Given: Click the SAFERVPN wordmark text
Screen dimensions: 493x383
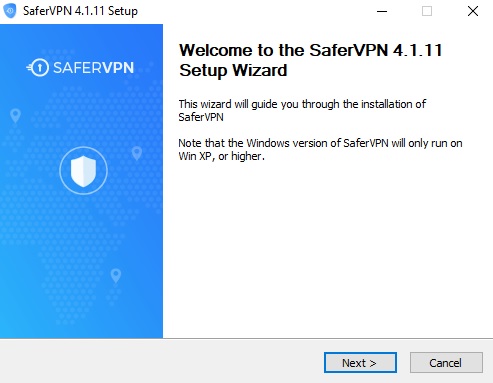Looking at the screenshot, I should (x=94, y=68).
